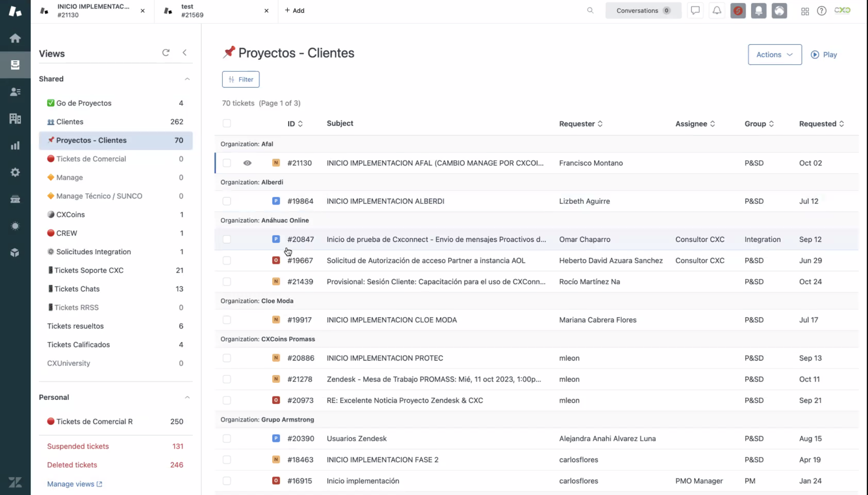Check the box for ticket #21130
The image size is (868, 495).
227,163
